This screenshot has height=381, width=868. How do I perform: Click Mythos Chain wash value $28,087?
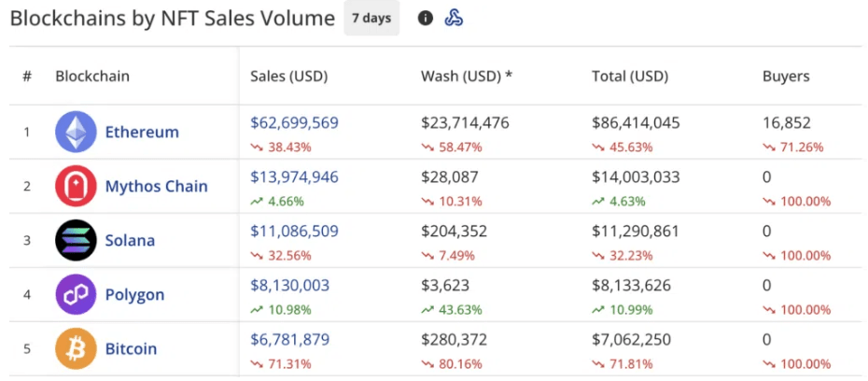click(450, 176)
